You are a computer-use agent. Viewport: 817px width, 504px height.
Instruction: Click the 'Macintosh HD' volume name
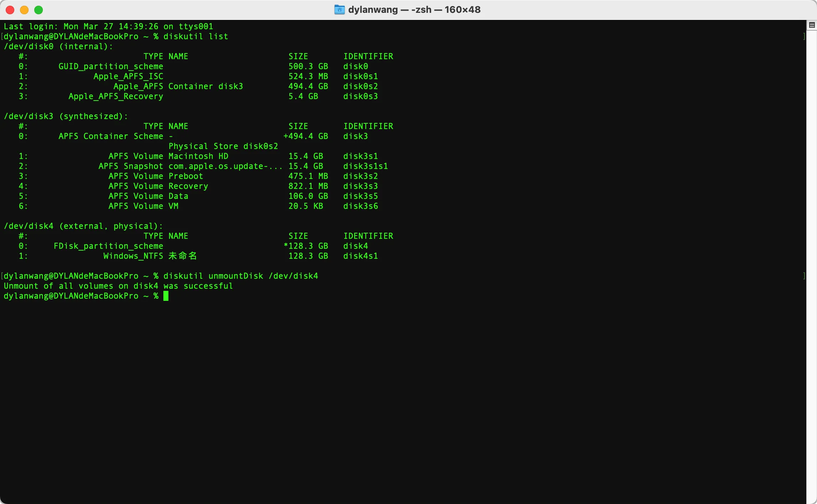click(198, 156)
